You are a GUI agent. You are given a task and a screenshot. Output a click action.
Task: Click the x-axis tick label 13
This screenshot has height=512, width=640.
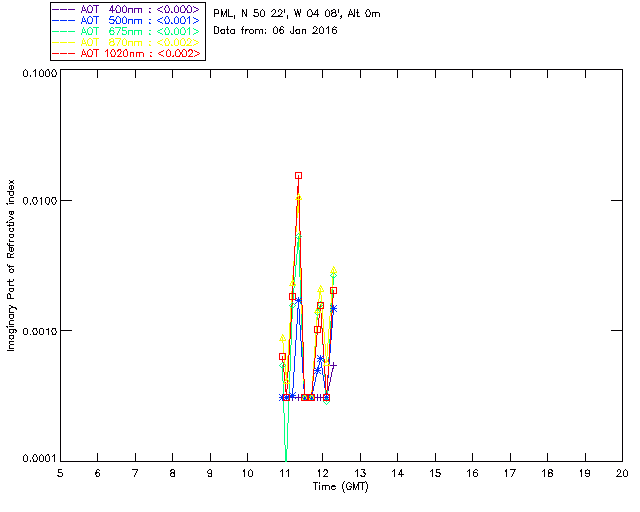point(360,473)
